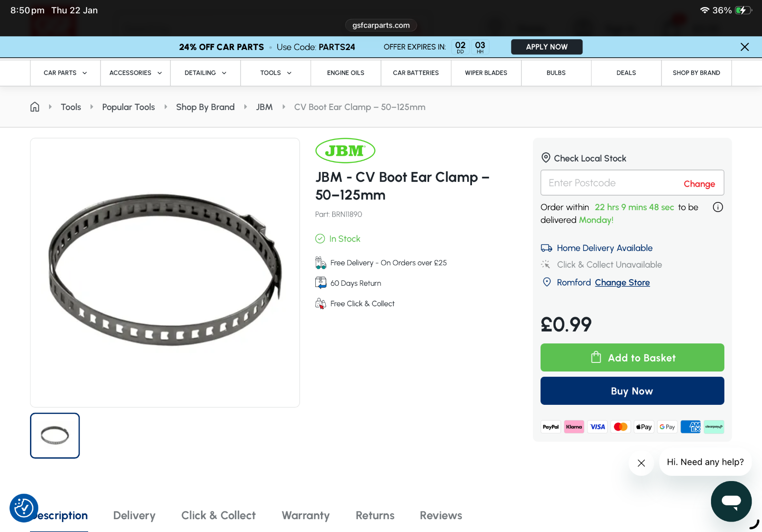This screenshot has height=532, width=762.
Task: Click the Buy Now button
Action: (x=632, y=391)
